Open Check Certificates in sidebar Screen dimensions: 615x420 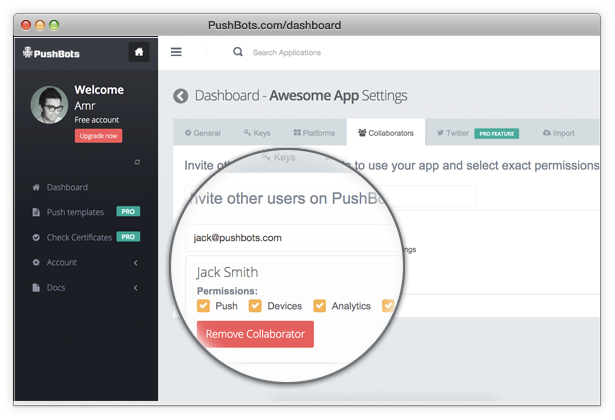click(x=79, y=237)
